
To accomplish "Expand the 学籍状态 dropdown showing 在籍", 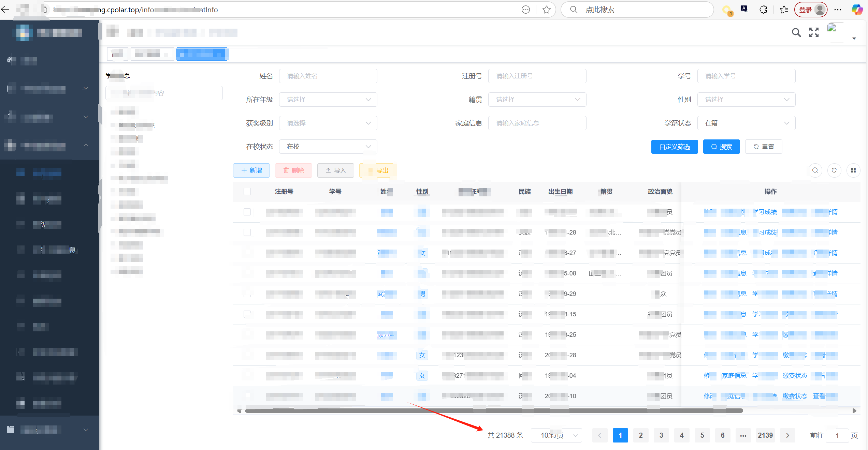I will pos(746,123).
